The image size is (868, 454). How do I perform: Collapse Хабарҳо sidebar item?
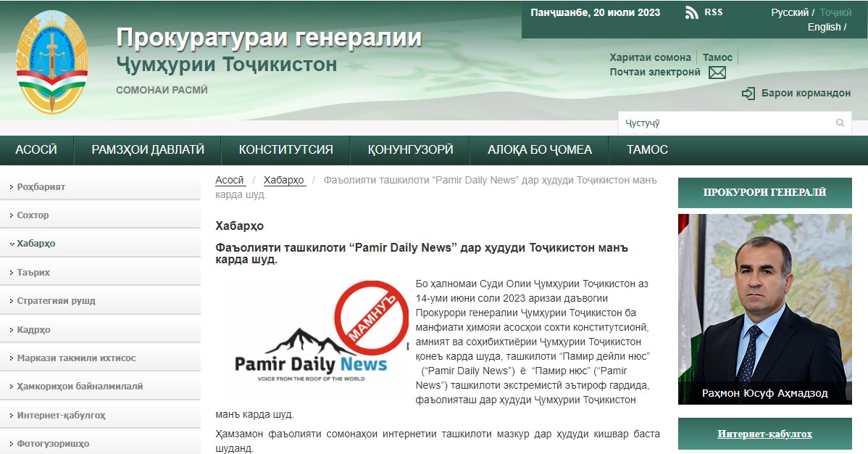[100, 244]
